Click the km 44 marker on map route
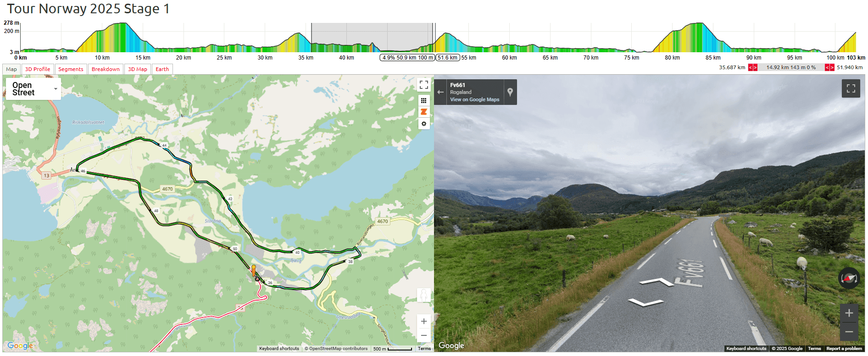868x356 pixels. point(164,145)
